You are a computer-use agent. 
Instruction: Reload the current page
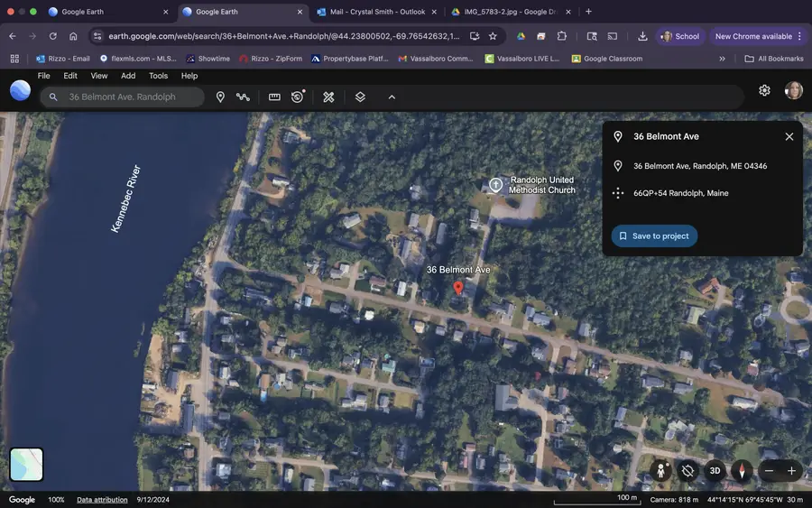tap(53, 36)
